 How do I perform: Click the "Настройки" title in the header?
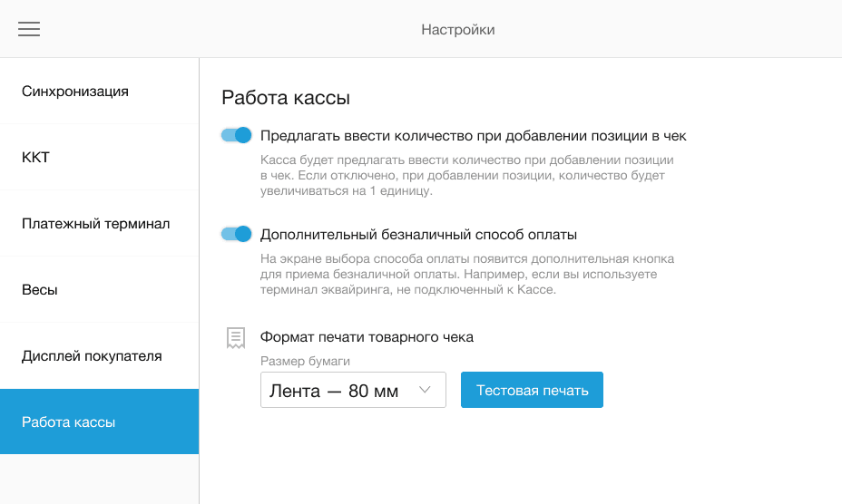pos(457,30)
